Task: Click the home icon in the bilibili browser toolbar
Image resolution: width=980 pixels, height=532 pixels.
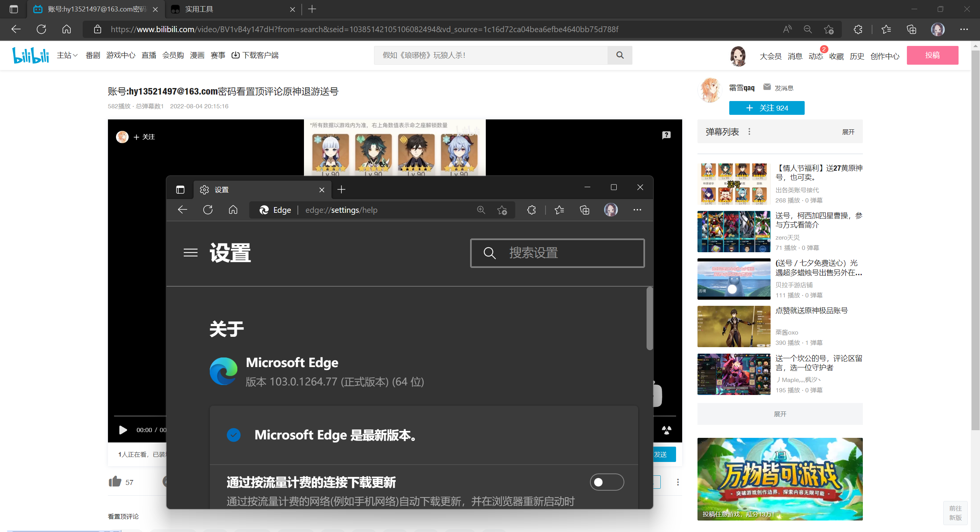Action: click(67, 29)
